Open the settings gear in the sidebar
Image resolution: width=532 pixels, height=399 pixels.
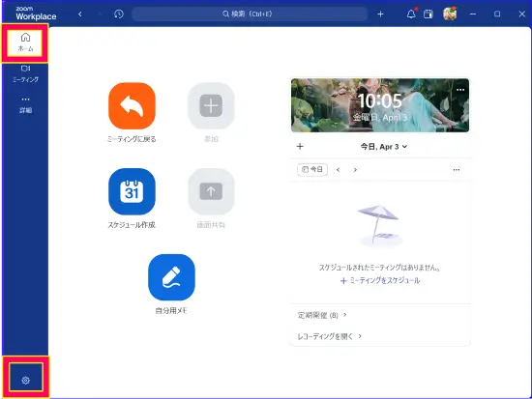[x=25, y=381]
